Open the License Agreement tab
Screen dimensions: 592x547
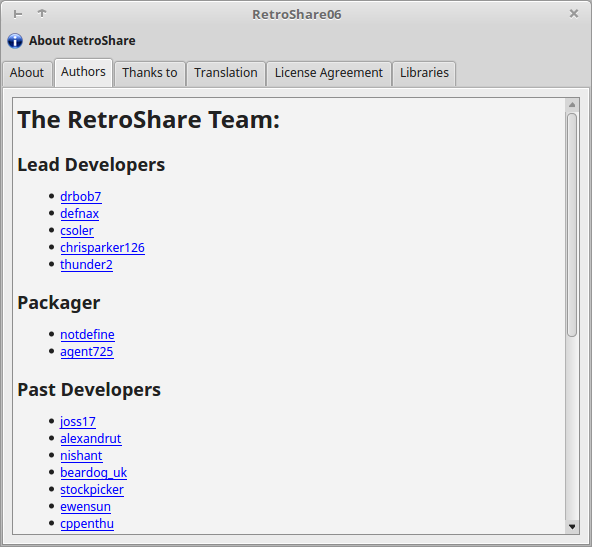tap(329, 73)
